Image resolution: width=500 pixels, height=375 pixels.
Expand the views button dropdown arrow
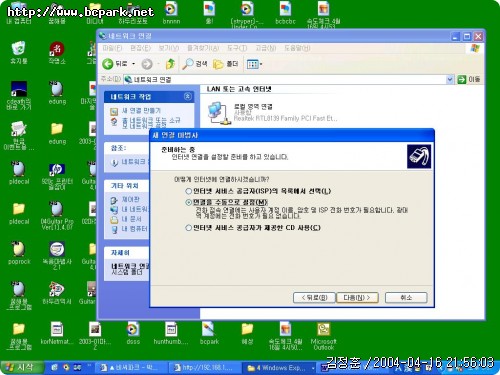(261, 64)
